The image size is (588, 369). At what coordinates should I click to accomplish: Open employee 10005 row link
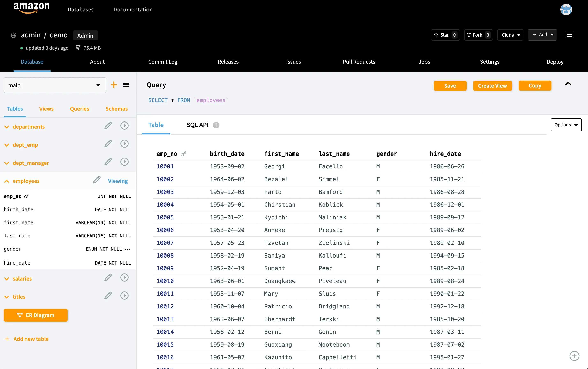click(x=165, y=217)
